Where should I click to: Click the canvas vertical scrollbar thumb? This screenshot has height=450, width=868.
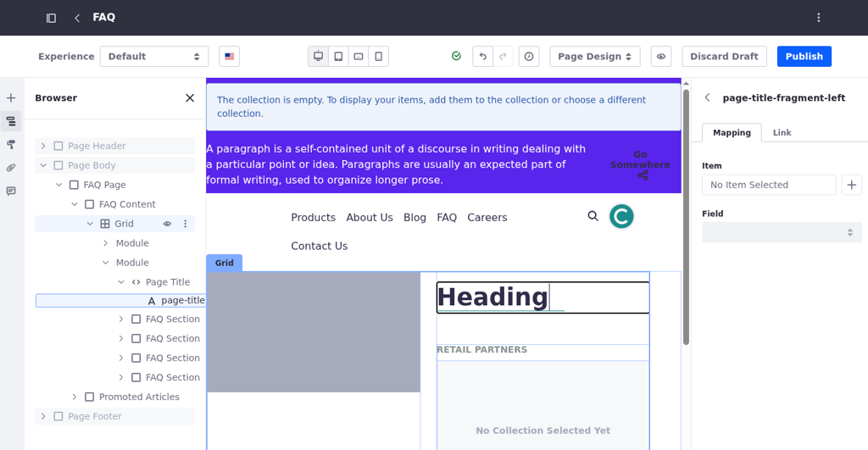[x=686, y=217]
